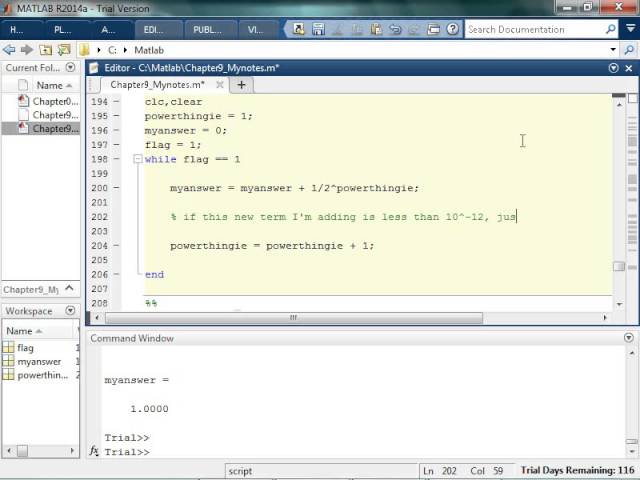640x480 pixels.
Task: Click the myanswer variable icon in Workspace
Action: (8, 361)
